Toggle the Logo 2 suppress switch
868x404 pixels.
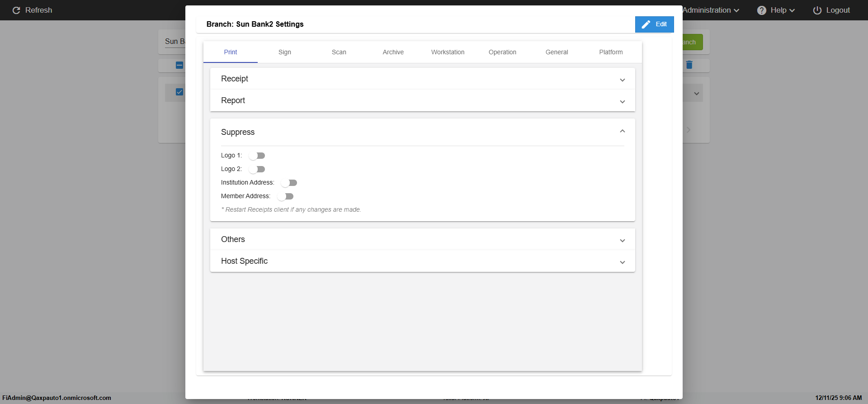click(x=257, y=169)
